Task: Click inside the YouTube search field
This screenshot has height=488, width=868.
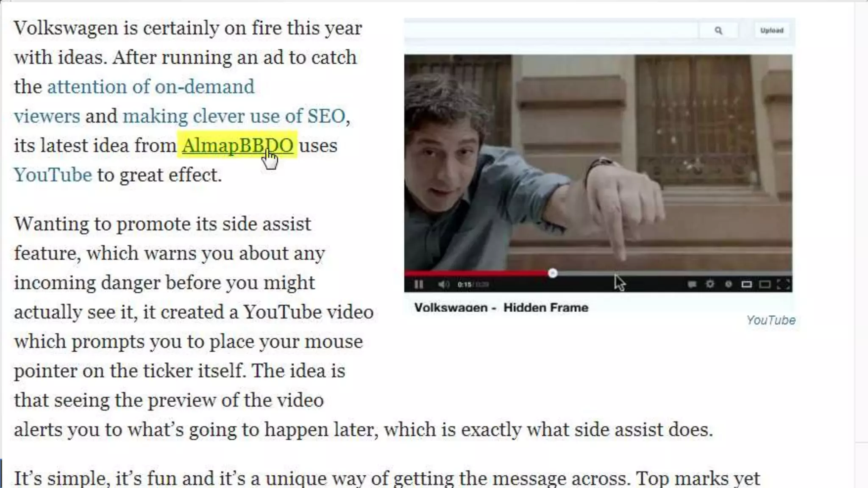Action: click(x=551, y=30)
